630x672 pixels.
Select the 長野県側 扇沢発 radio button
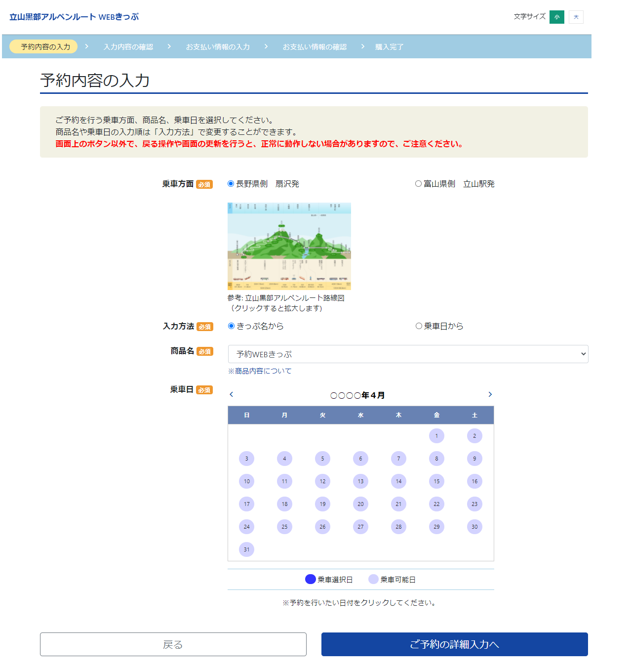coord(231,184)
